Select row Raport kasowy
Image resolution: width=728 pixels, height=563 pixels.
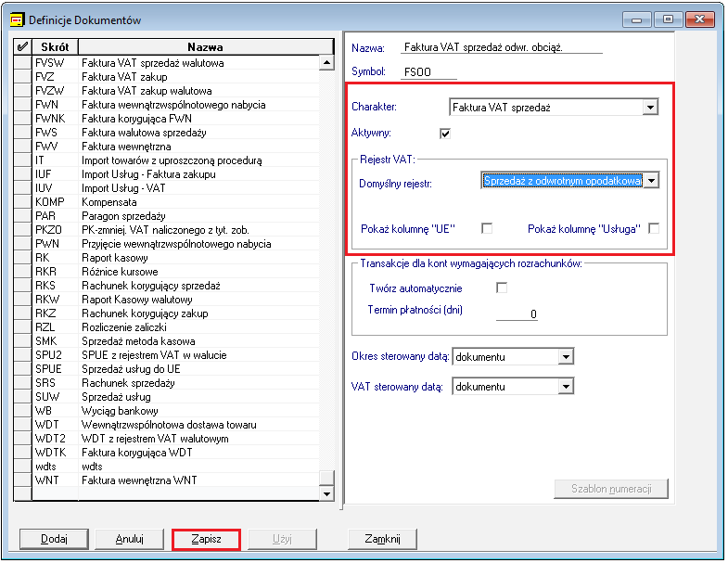(x=175, y=258)
